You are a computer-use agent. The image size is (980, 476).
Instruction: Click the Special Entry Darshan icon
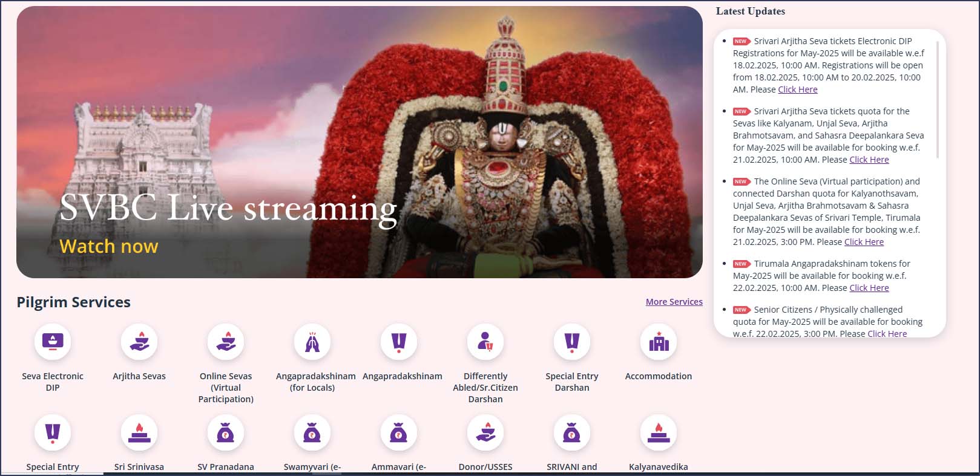click(x=572, y=342)
